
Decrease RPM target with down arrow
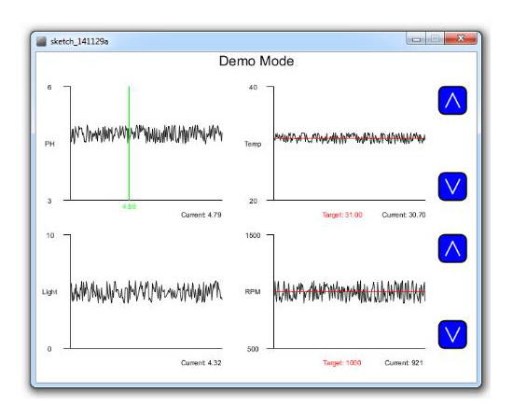pos(452,334)
